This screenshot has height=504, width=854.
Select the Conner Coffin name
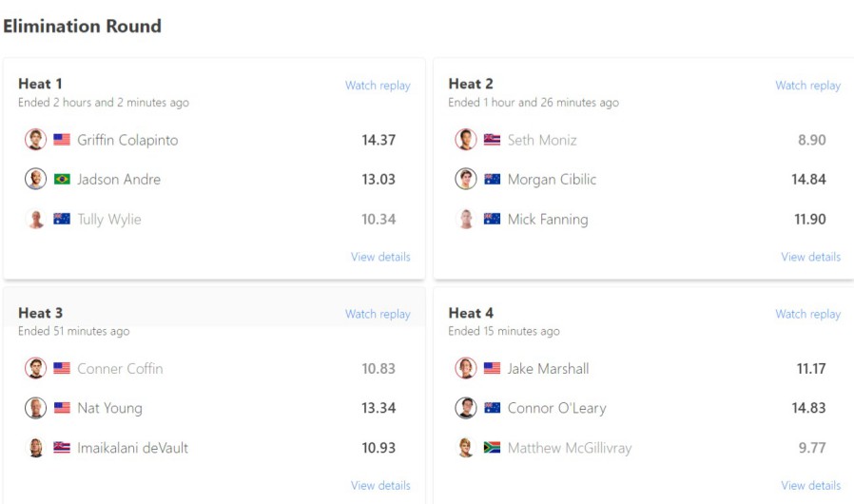pos(120,369)
